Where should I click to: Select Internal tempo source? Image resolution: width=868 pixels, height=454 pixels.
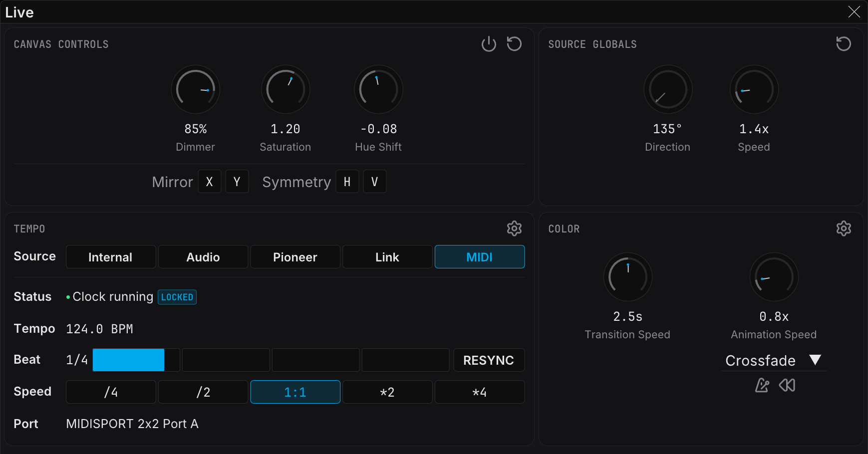point(111,257)
